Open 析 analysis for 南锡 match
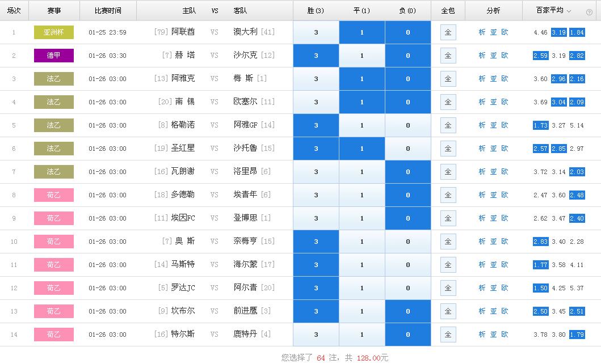 click(482, 102)
